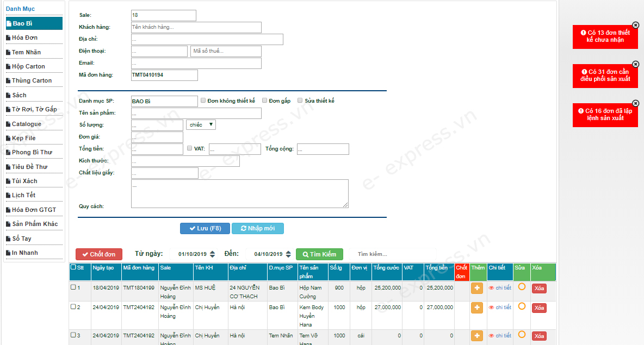
Task: Click the orange plus icon in row 3
Action: (x=477, y=336)
